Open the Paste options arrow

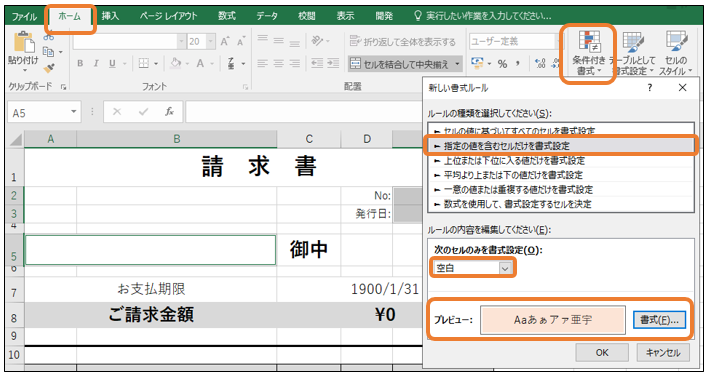click(x=24, y=70)
